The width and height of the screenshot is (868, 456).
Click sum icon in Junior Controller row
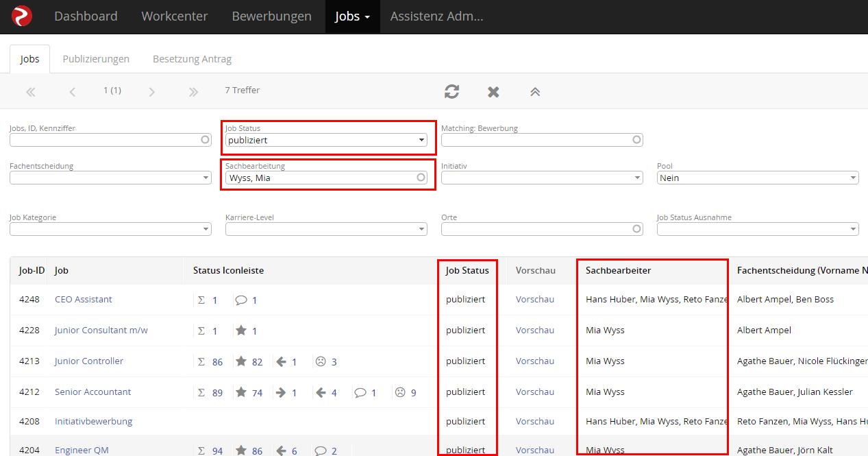(x=201, y=361)
